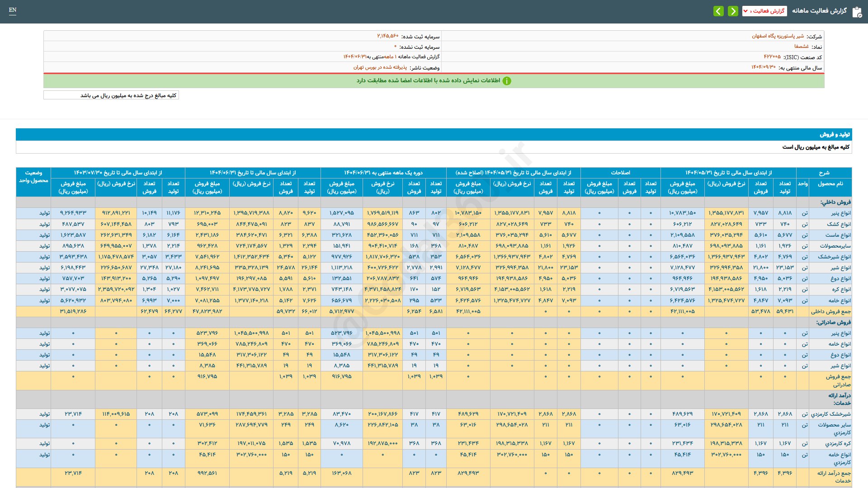Click company name شیر پاستوریزه پگاه اصفهان
The width and height of the screenshot is (868, 488).
coord(778,36)
